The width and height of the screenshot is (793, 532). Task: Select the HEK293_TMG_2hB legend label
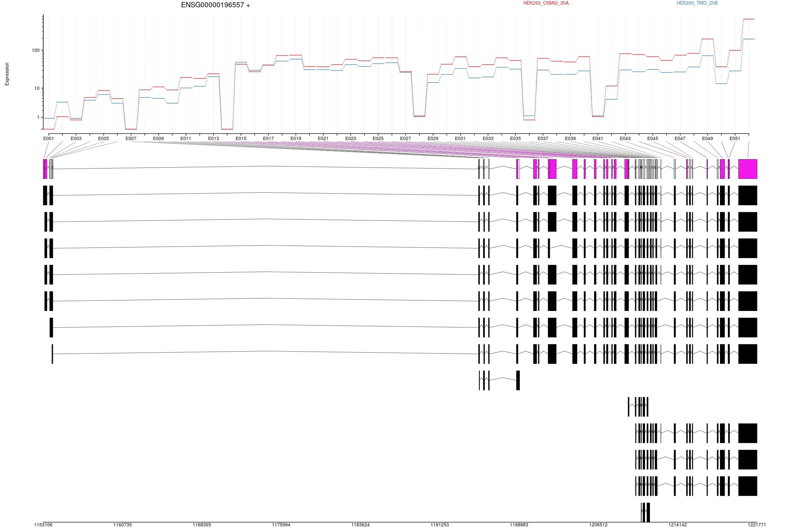(697, 3)
